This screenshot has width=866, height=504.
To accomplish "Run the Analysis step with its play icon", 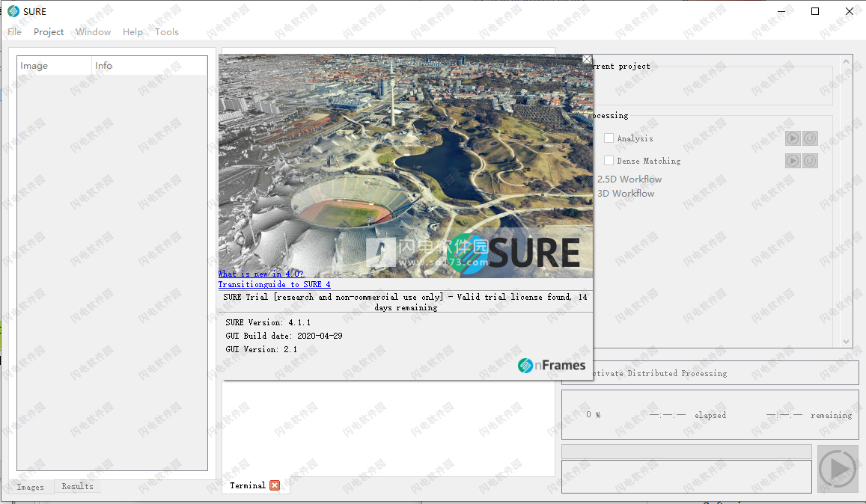I will click(793, 138).
